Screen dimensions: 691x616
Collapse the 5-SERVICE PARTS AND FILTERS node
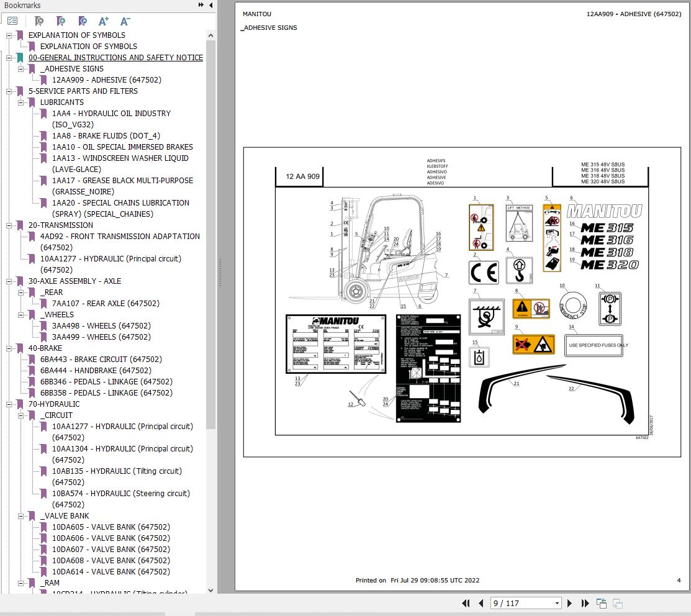click(x=9, y=92)
